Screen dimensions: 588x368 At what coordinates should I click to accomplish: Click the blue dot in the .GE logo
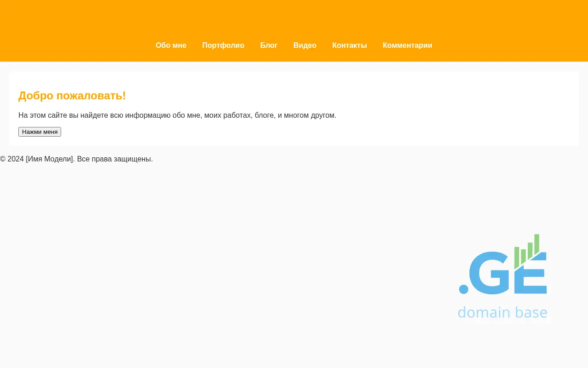coord(464,289)
